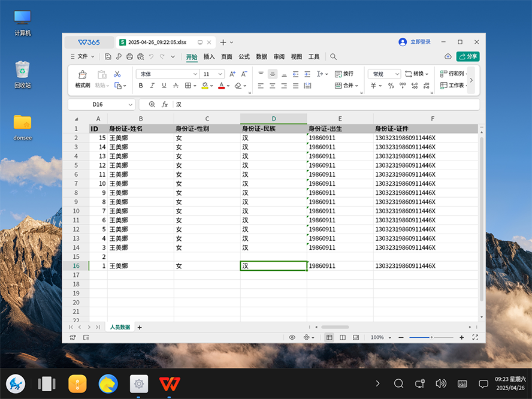Viewport: 532px width, 399px height.
Task: Switch to the 插入 ribbon tab
Action: (209, 57)
